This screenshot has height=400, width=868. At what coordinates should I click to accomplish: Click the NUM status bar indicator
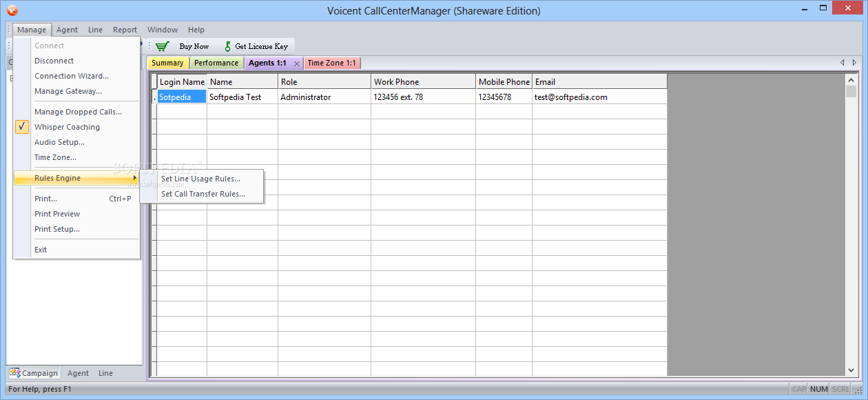pos(818,389)
